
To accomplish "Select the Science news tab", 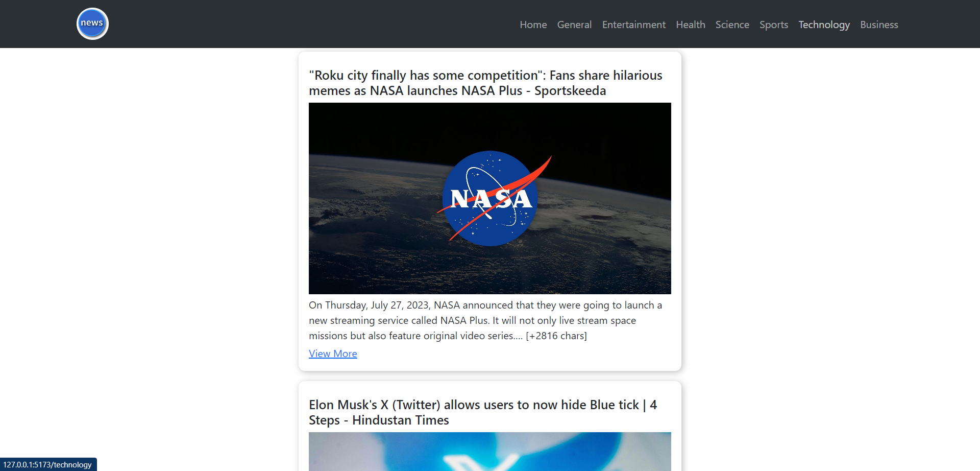I will click(732, 24).
